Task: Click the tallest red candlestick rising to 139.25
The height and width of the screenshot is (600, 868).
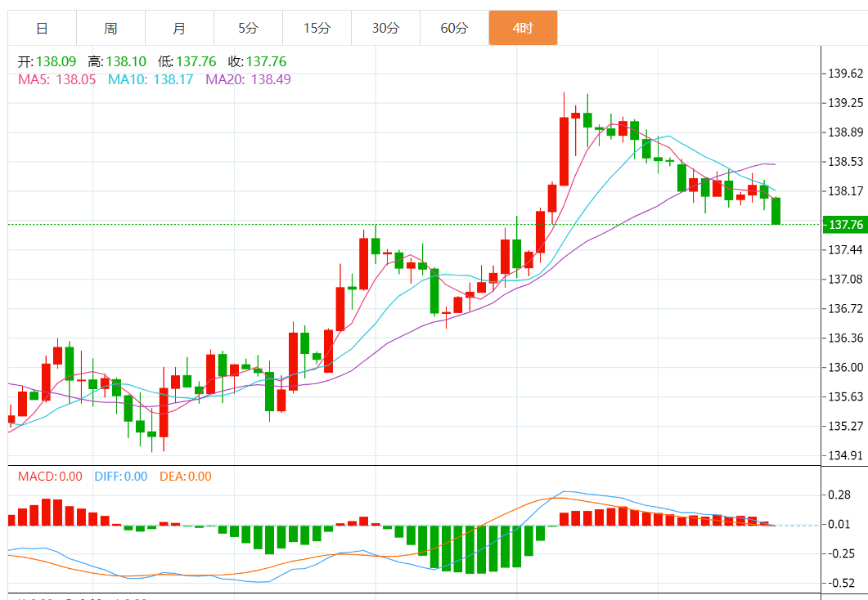Action: (564, 151)
